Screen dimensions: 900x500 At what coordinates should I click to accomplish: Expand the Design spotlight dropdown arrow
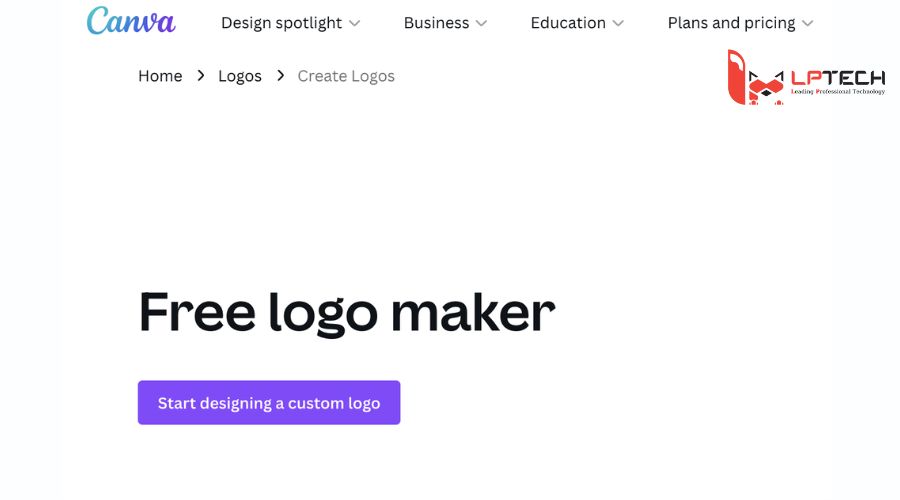tap(355, 23)
